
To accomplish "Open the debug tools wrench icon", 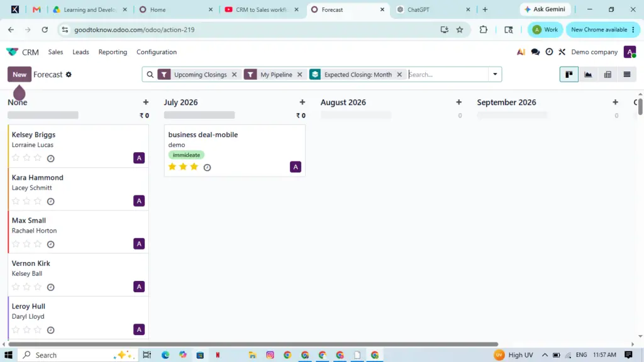I will tap(562, 52).
